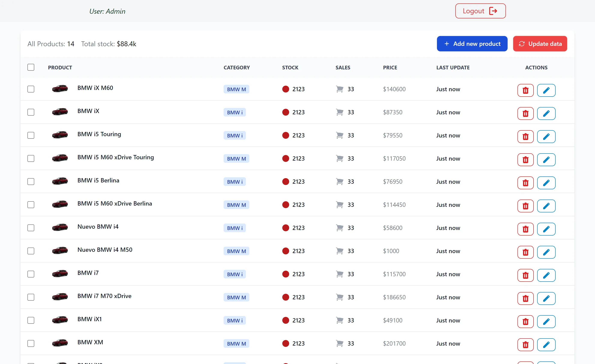Image resolution: width=595 pixels, height=364 pixels.
Task: Edit BMW i5 Touring
Action: pos(546,137)
